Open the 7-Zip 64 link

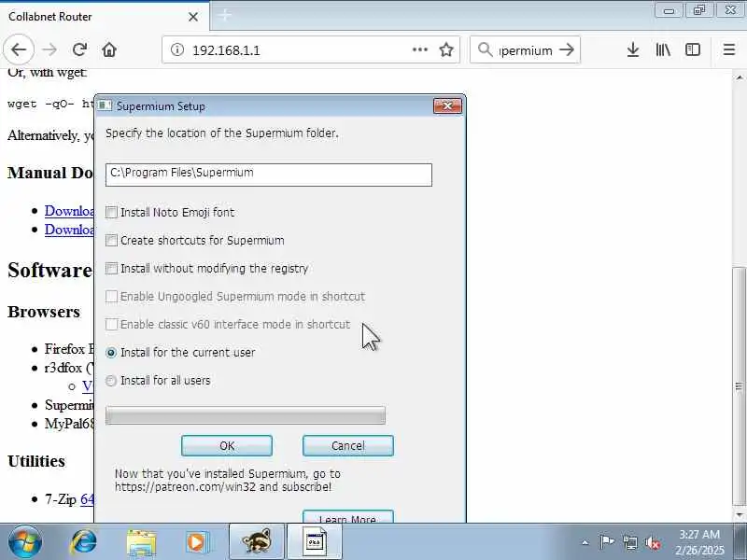87,499
